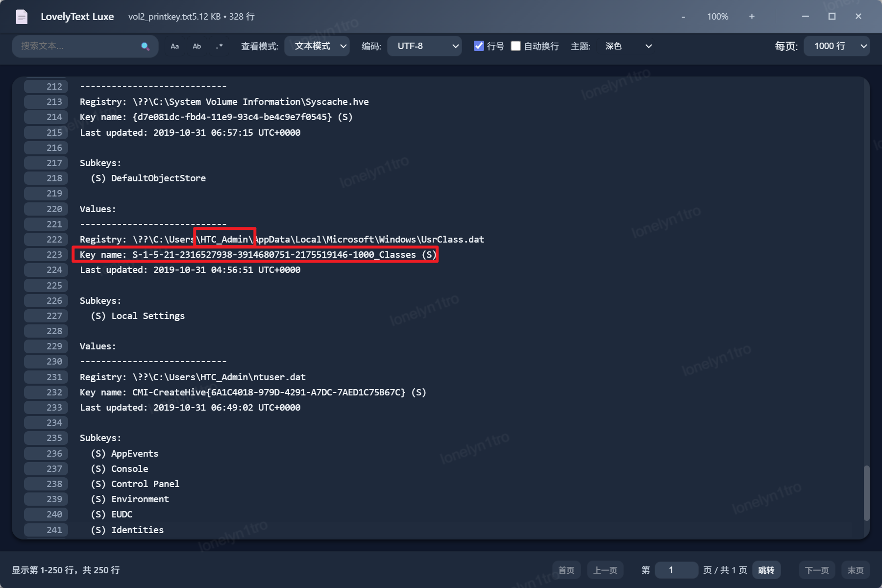Click the search magnifier icon
Screen dimensions: 882x588
click(x=145, y=47)
